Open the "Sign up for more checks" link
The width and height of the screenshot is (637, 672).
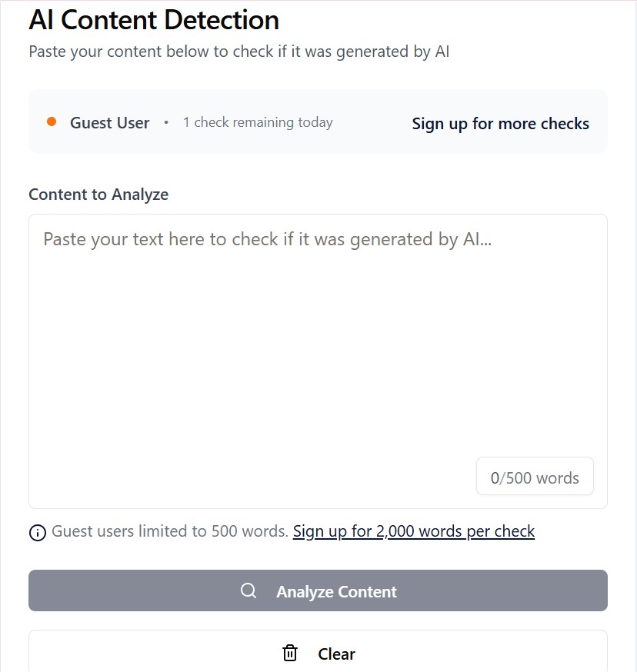[x=500, y=124]
